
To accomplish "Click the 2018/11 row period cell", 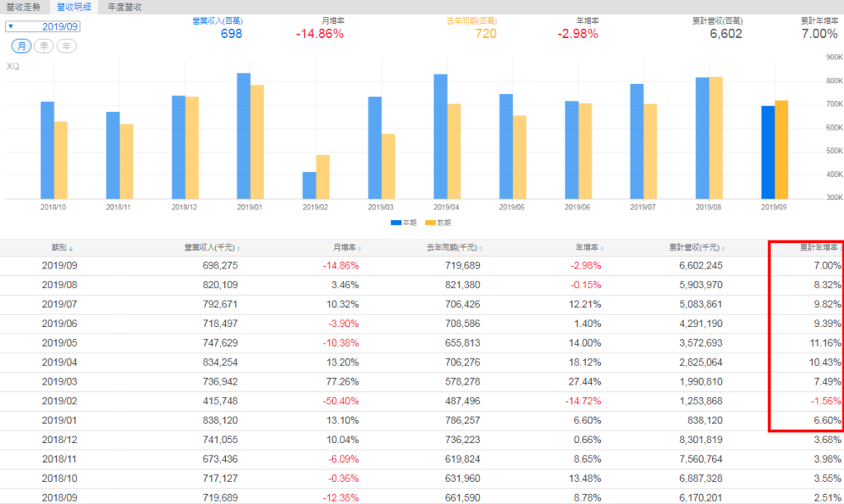I will point(59,460).
